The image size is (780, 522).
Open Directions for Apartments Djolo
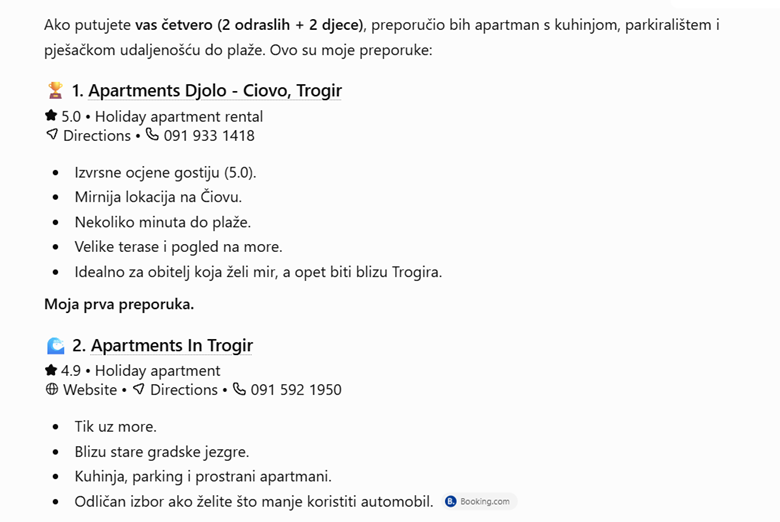(97, 135)
